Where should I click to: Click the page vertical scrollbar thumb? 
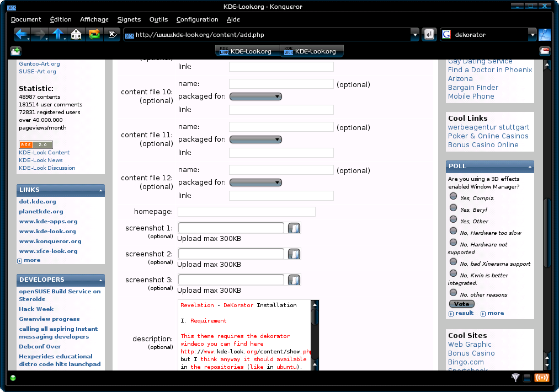coord(547,232)
